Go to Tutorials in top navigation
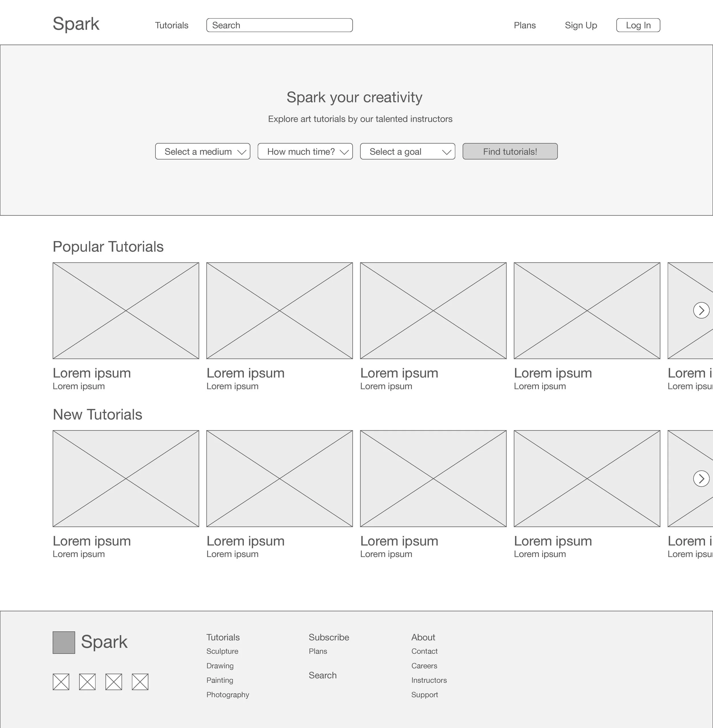This screenshot has height=728, width=713. point(171,25)
